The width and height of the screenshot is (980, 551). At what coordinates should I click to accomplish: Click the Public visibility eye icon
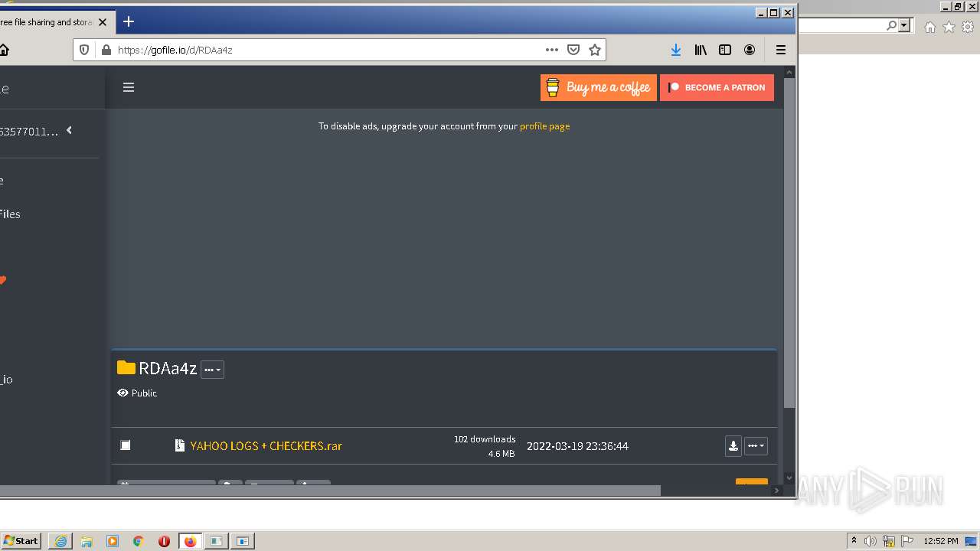(x=122, y=393)
